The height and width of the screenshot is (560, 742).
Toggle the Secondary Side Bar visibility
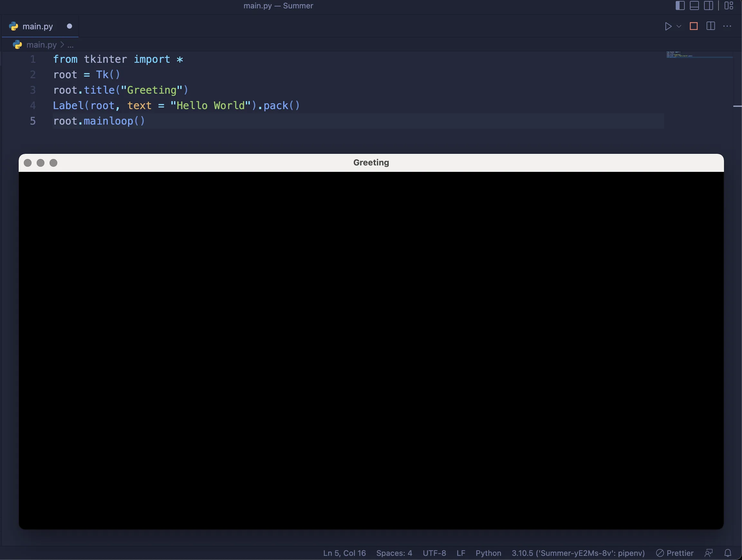(709, 6)
